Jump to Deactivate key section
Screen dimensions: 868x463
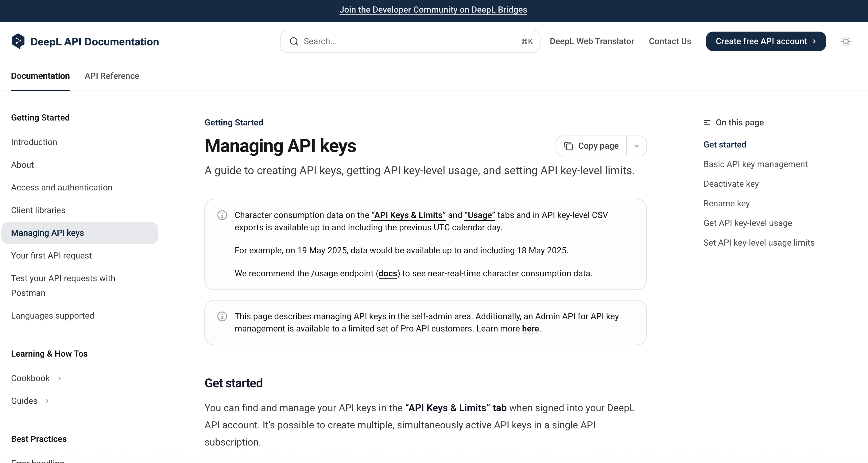tap(731, 184)
